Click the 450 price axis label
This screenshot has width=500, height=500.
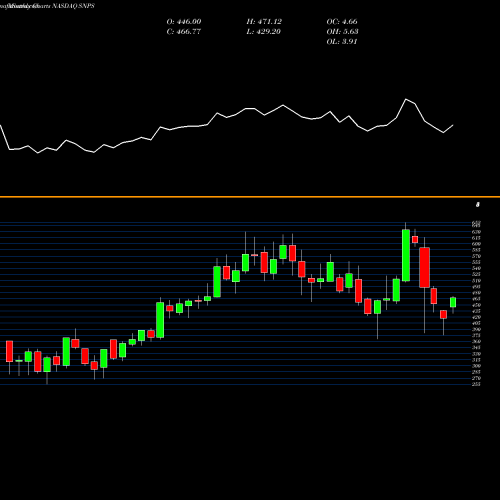click(x=476, y=305)
